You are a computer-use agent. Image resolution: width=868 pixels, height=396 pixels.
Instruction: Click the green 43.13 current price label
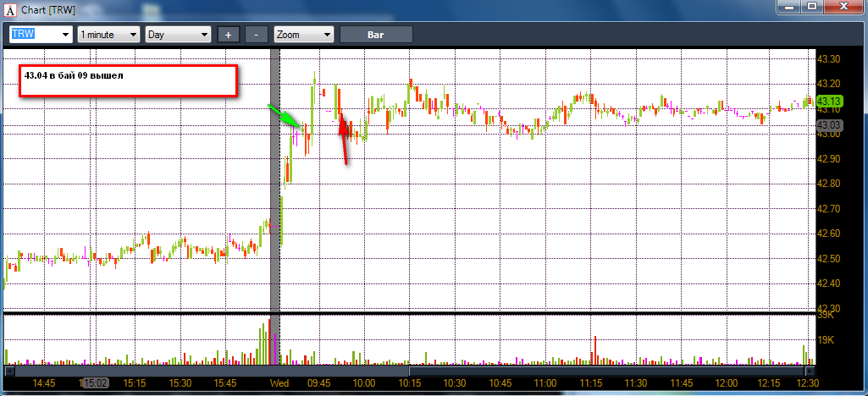pyautogui.click(x=829, y=101)
